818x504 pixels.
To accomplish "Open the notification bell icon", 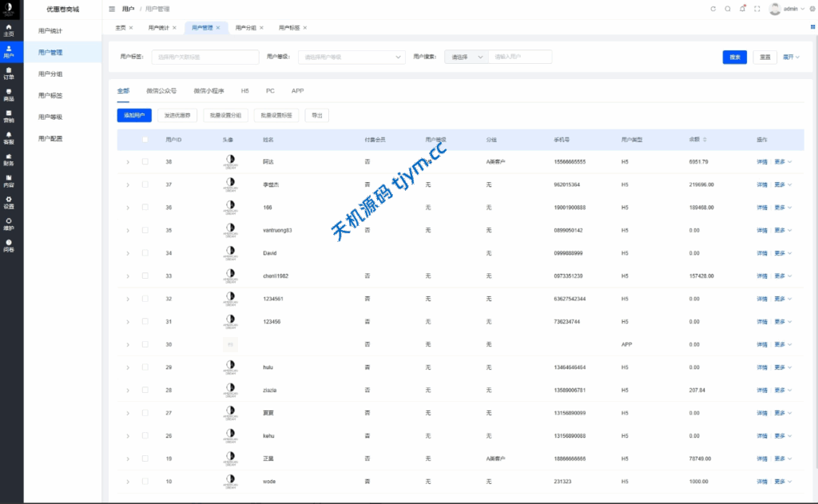I will [x=742, y=9].
